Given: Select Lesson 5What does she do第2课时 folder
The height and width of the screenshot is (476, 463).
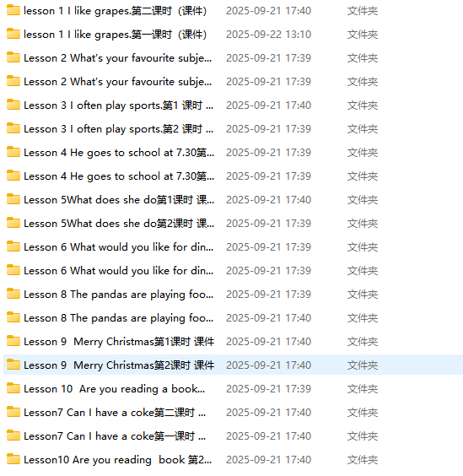Looking at the screenshot, I should click(x=119, y=224).
